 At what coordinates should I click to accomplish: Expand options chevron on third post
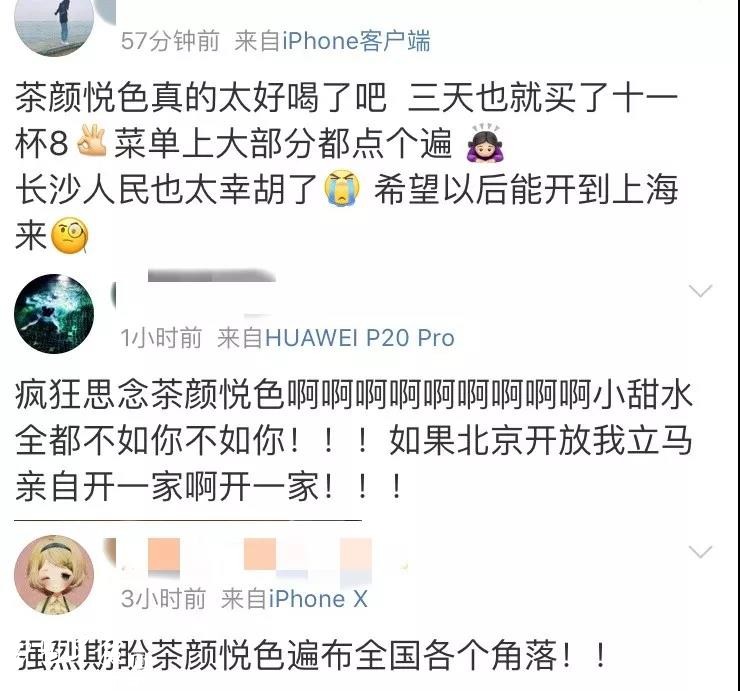pyautogui.click(x=700, y=551)
